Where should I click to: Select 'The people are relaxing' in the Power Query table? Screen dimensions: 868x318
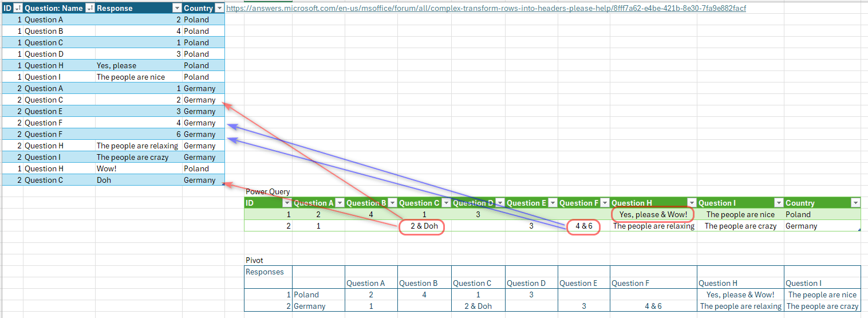tap(653, 226)
